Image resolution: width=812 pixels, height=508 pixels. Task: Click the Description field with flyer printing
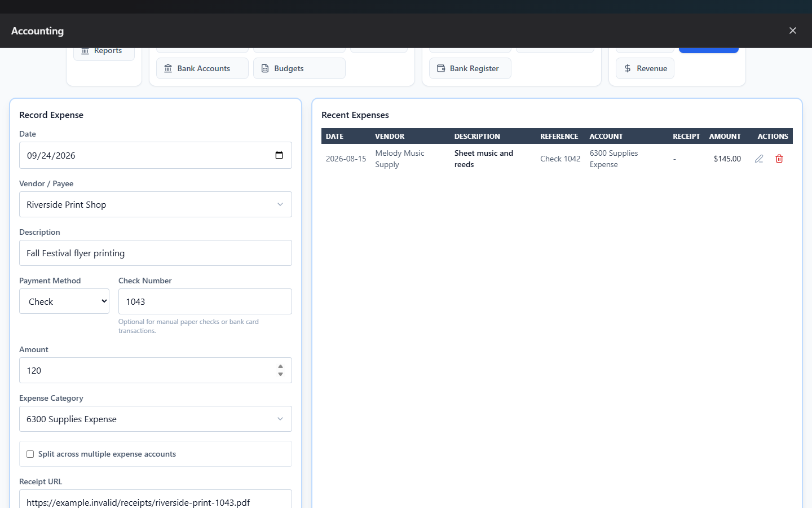point(156,253)
